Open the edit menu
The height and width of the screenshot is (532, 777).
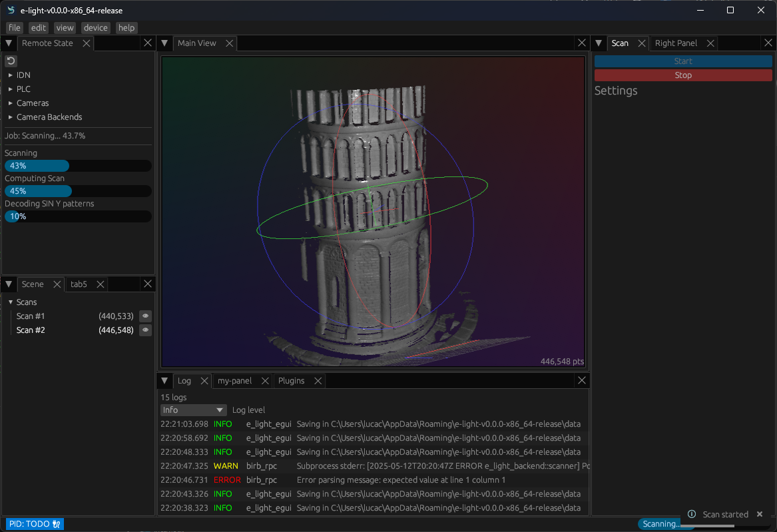tap(38, 28)
